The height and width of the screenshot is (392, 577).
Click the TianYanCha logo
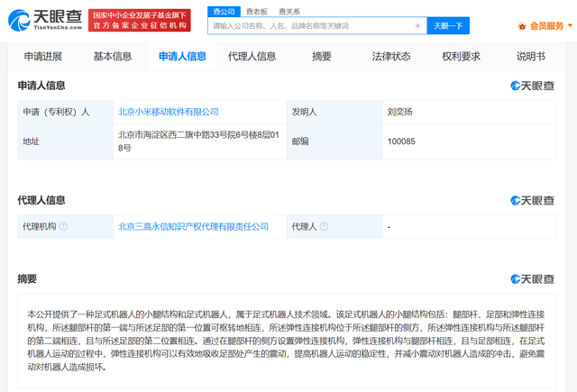[45, 20]
